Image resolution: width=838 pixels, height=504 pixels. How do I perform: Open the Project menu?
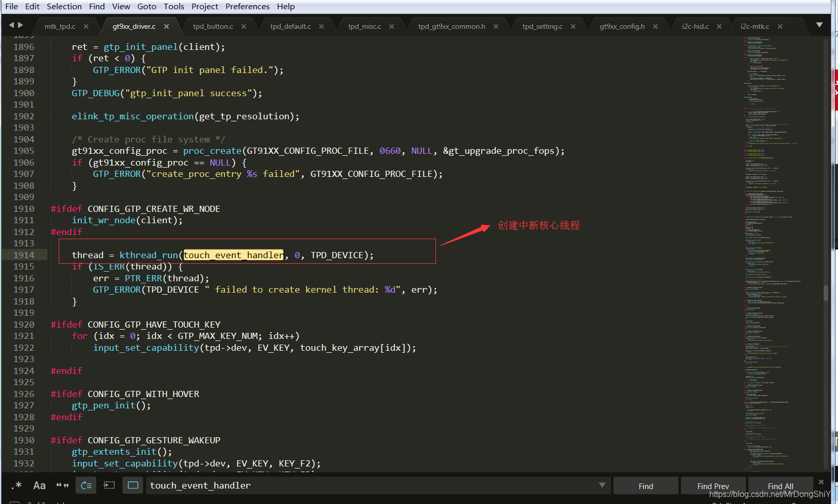click(x=205, y=6)
